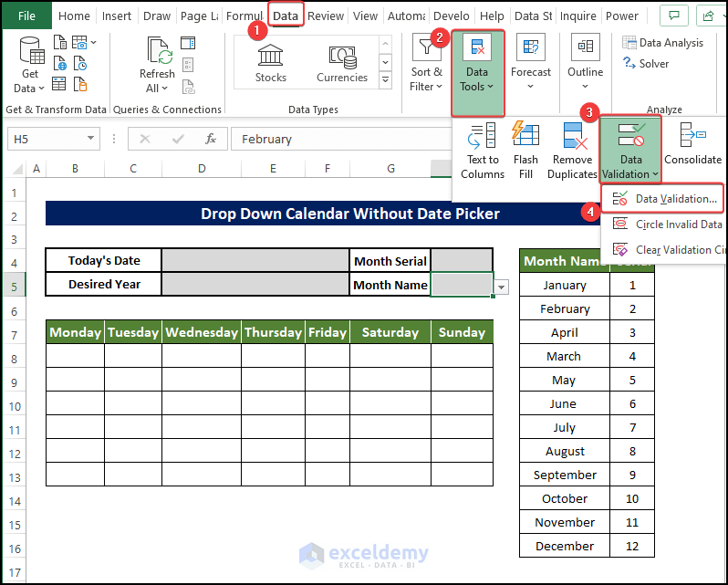Click inside the Name Box showing H5
728x585 pixels.
(x=46, y=139)
